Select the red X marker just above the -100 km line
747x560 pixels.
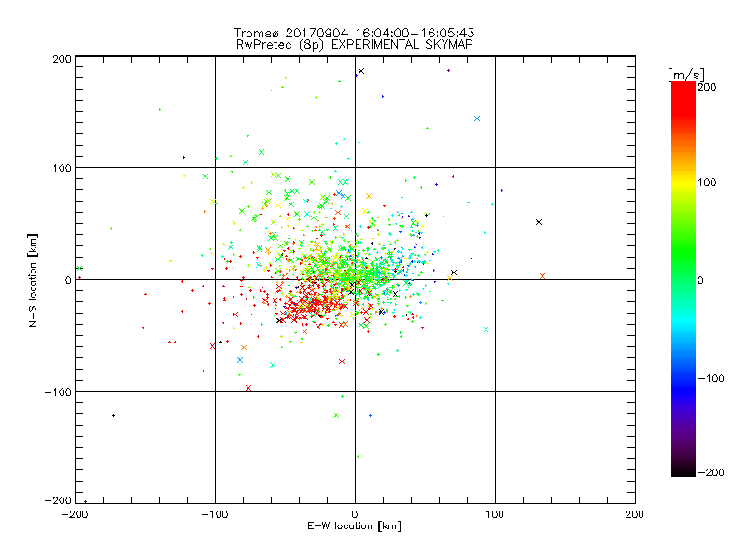pos(248,388)
